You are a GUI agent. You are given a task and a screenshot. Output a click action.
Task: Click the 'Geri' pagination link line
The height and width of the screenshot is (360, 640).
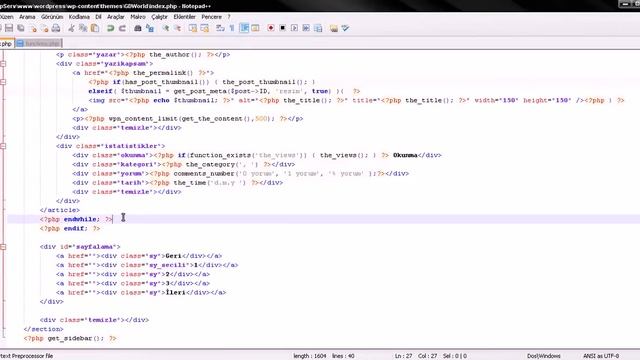coord(139,256)
